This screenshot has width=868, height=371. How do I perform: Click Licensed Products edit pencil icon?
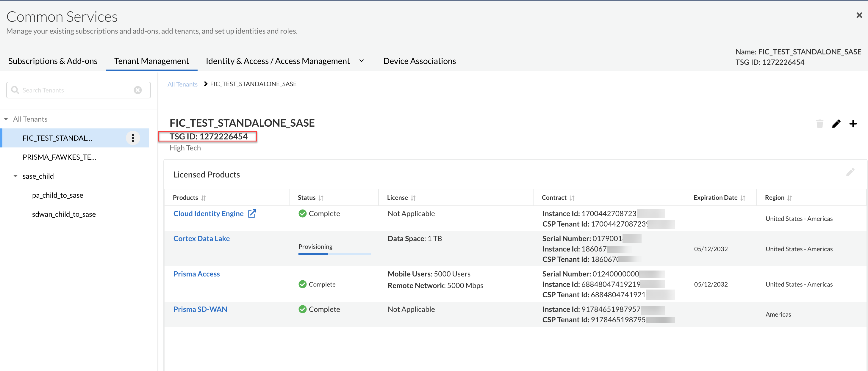[850, 172]
